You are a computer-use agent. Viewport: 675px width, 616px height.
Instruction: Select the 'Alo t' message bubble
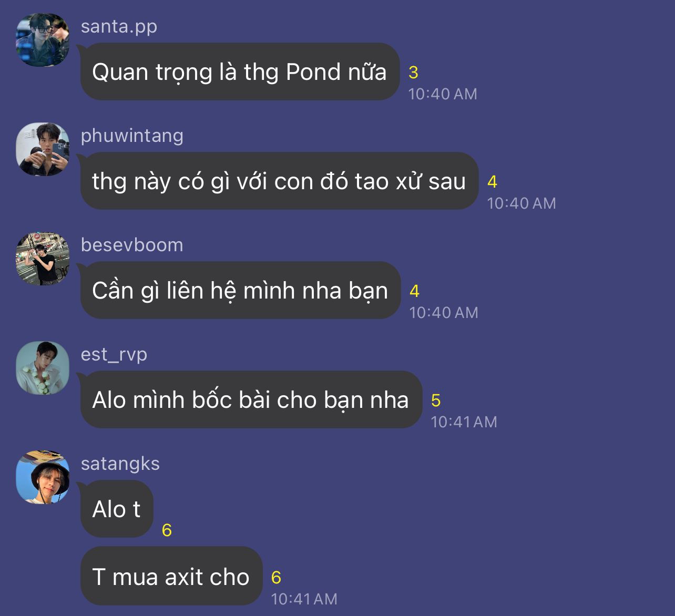pos(116,509)
